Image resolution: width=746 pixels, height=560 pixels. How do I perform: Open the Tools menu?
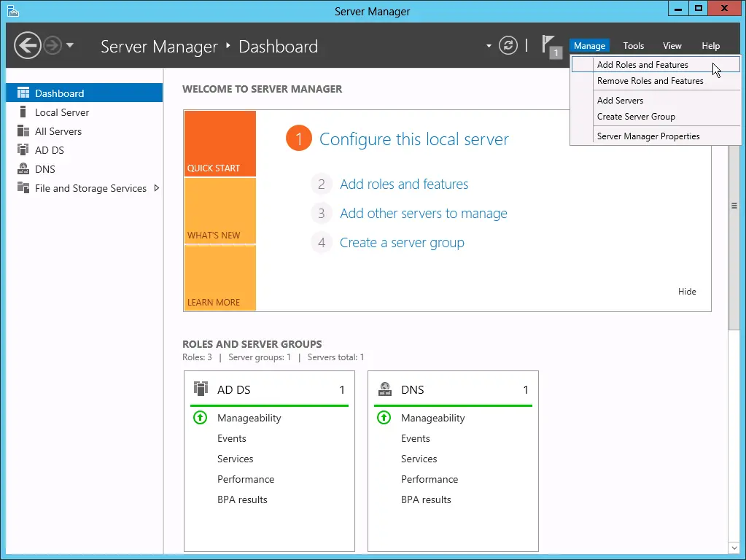(633, 45)
